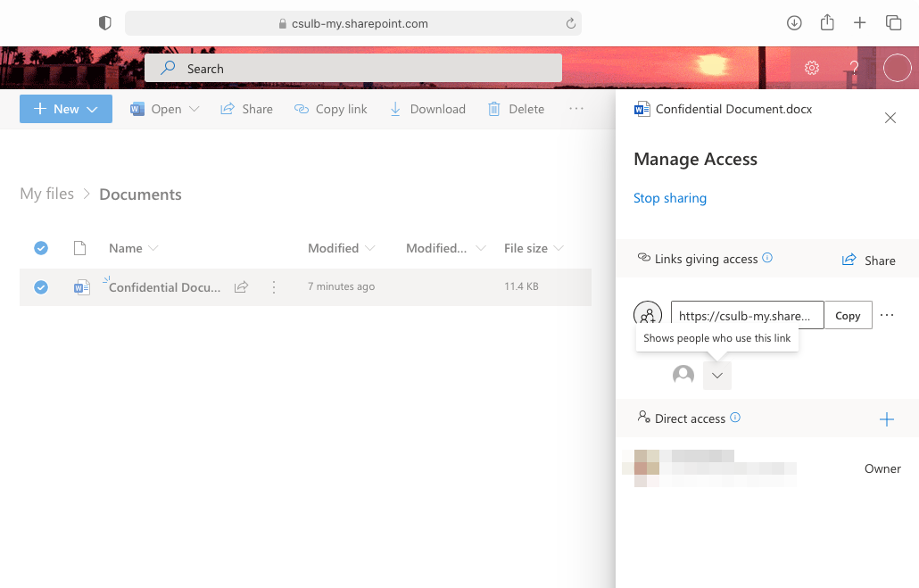919x588 pixels.
Task: Click the Safari privacy shield icon
Action: [105, 23]
